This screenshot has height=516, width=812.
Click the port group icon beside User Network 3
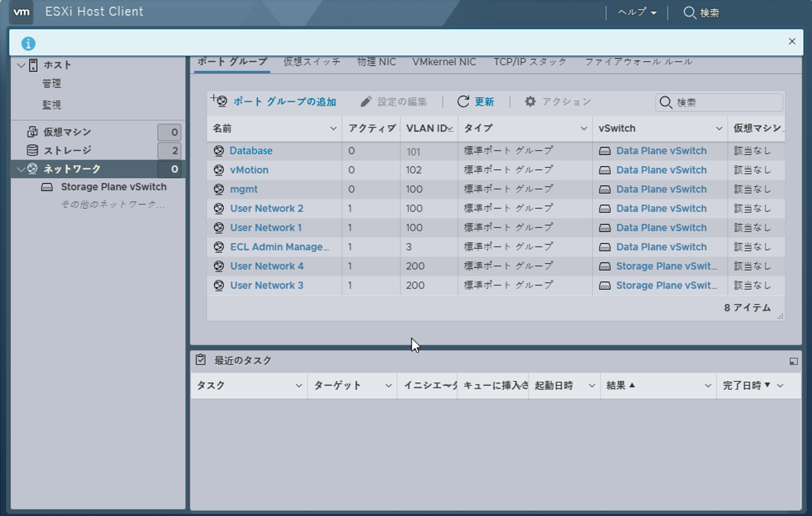pyautogui.click(x=218, y=285)
